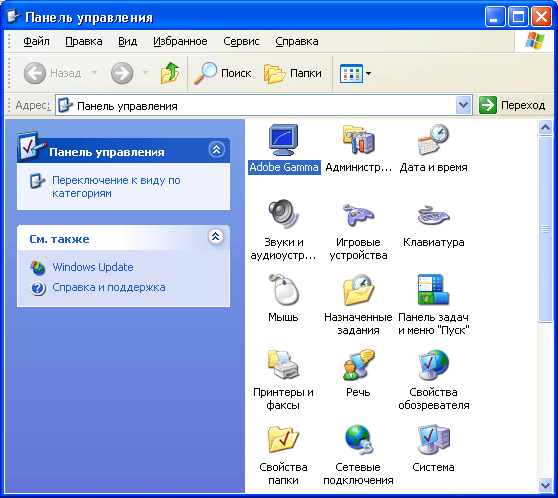
Task: Select the Клавиатура keyboard icon
Action: tap(433, 215)
